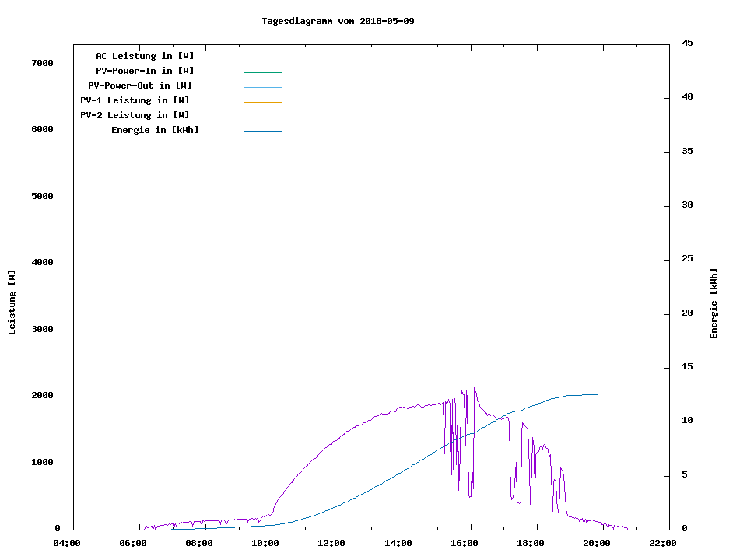Click the 10 value on the right energy axis

tap(687, 421)
